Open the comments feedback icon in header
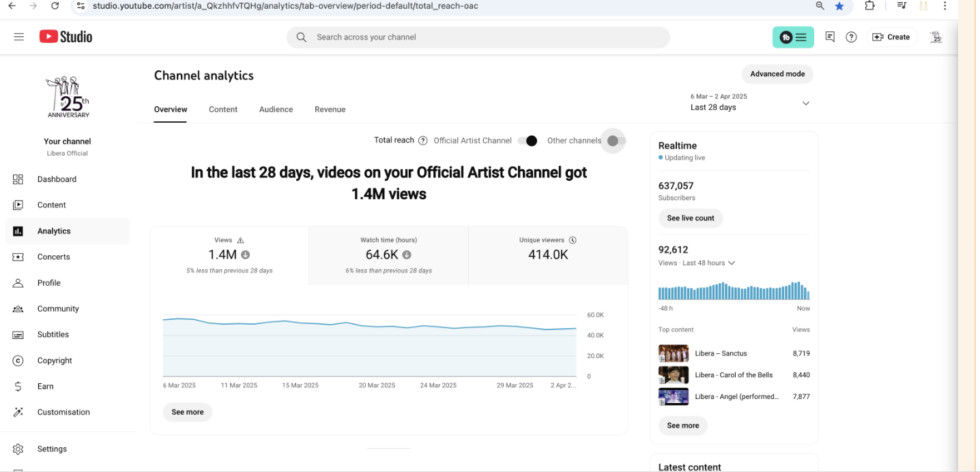 pos(830,37)
